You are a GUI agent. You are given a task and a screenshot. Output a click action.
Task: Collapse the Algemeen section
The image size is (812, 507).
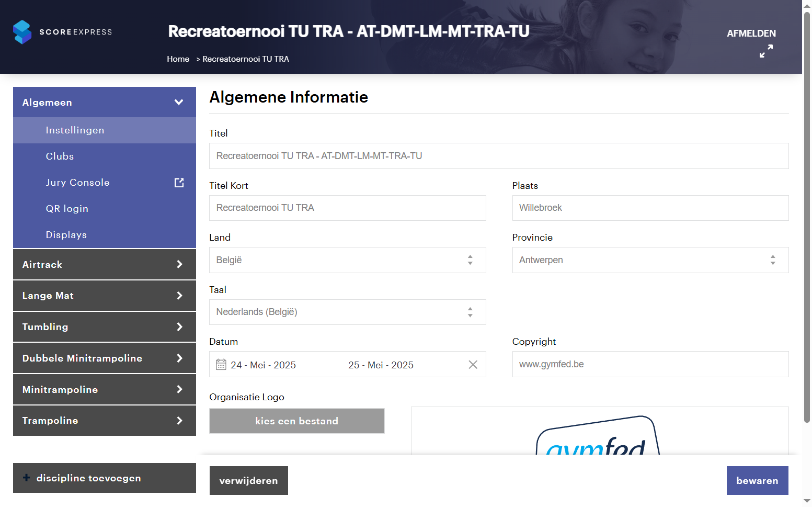(x=179, y=102)
